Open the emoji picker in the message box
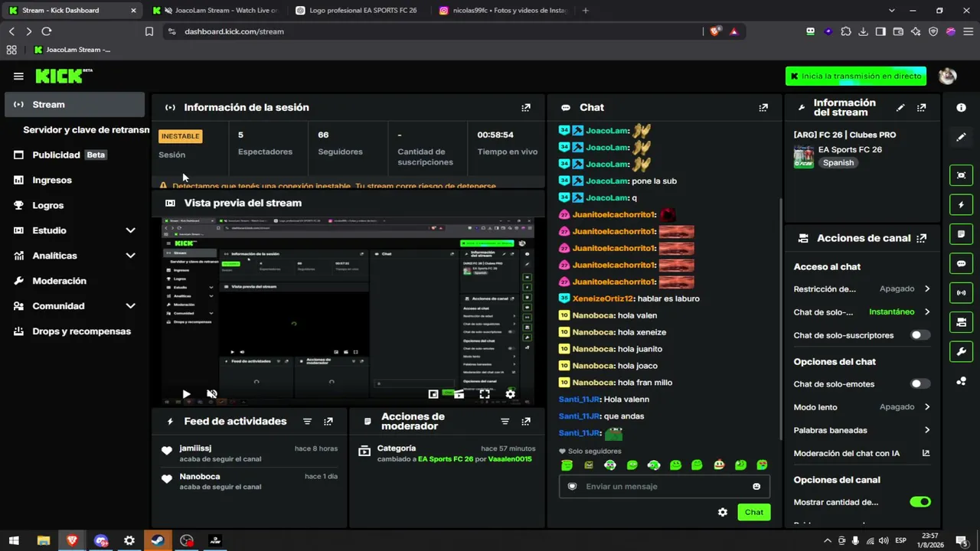This screenshot has height=551, width=980. tap(756, 487)
